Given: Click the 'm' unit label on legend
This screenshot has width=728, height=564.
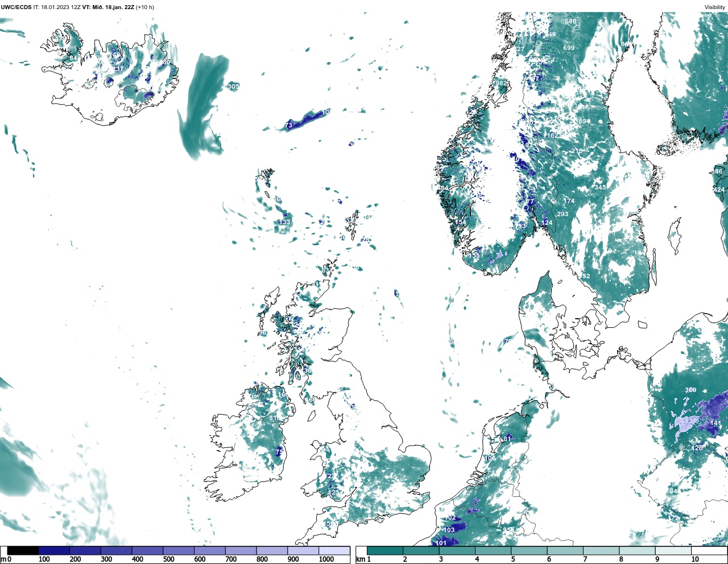Looking at the screenshot, I should click(x=3, y=559).
